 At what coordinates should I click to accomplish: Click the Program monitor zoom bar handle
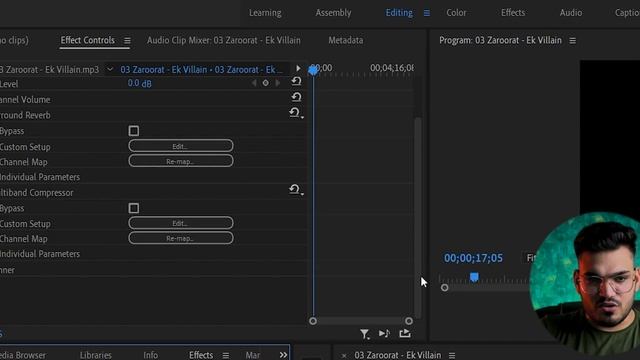444,288
